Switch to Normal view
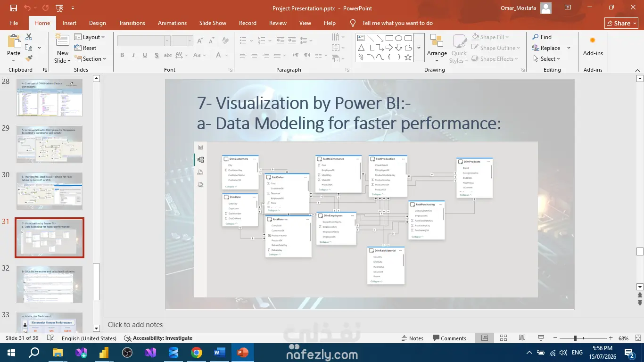 [485, 338]
